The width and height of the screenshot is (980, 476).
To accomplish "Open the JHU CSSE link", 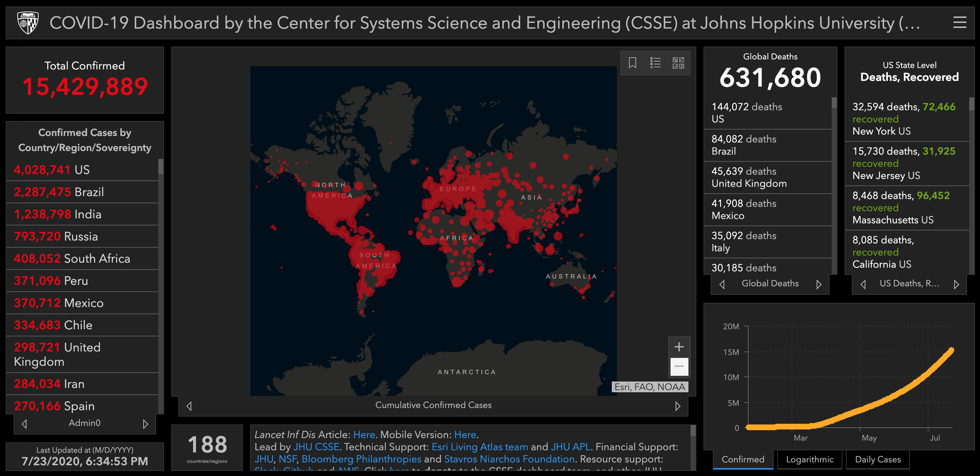I will pyautogui.click(x=316, y=447).
